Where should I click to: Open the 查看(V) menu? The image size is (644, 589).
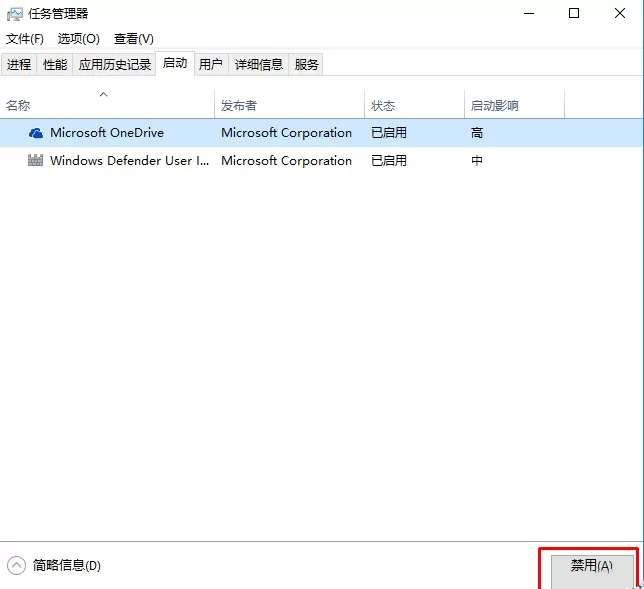(133, 39)
